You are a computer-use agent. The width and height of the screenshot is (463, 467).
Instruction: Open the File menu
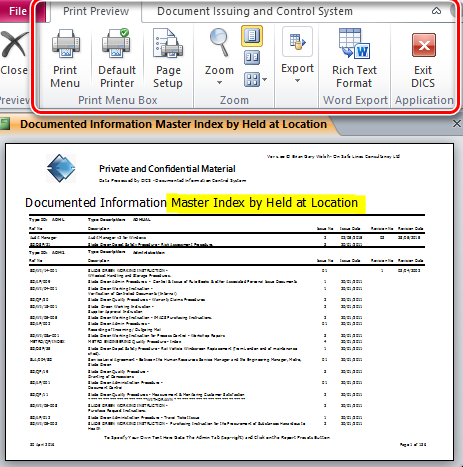[17, 11]
